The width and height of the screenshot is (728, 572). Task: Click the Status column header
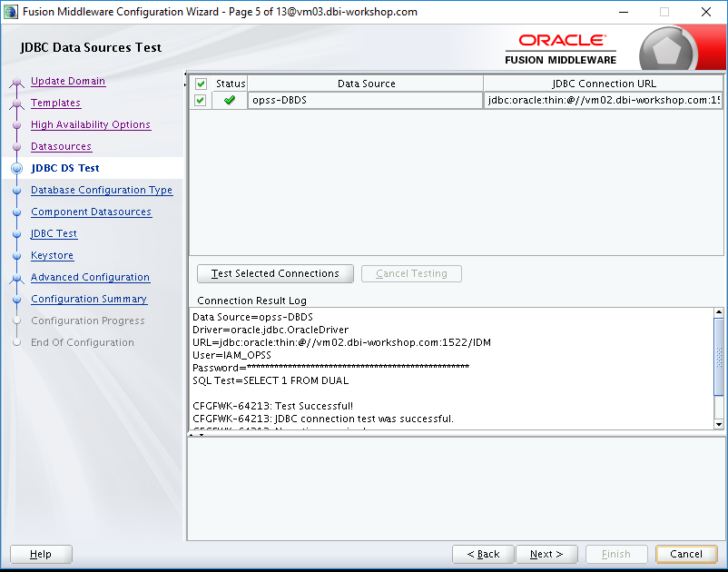(x=231, y=84)
